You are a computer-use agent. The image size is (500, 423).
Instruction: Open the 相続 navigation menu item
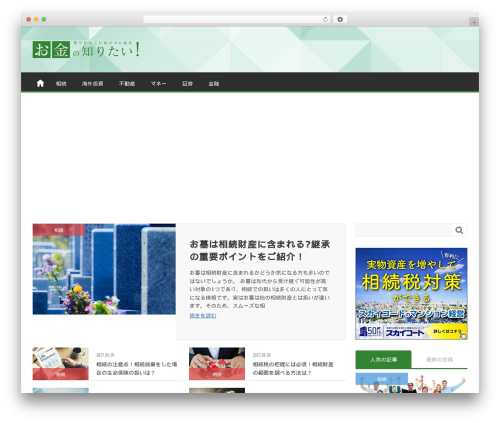point(61,84)
